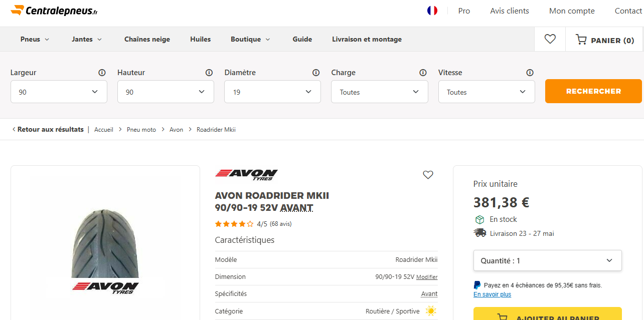Click the Roadrider Mkii value in the Modèle row

[416, 260]
